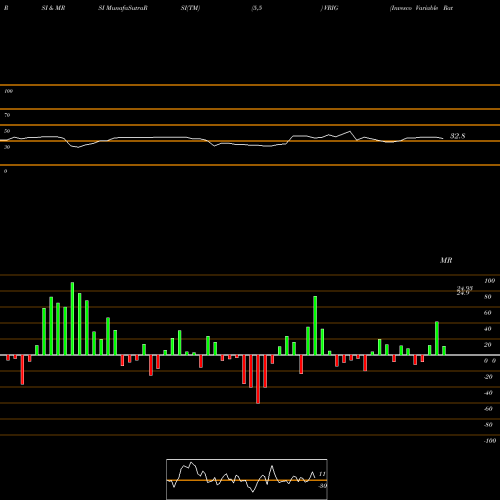This screenshot has width=500, height=500.
Task: Select the longest red MR histogram bar
Action: coord(258,379)
